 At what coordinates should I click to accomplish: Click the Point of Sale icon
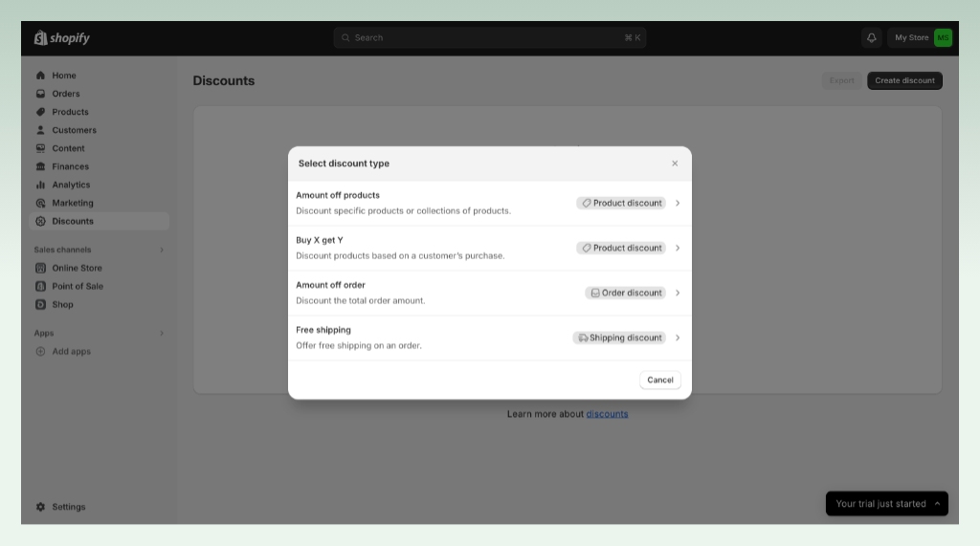pos(40,286)
